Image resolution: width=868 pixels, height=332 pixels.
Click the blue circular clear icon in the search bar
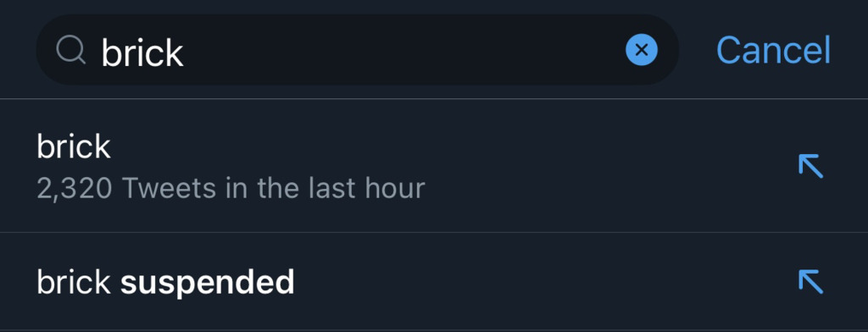642,50
